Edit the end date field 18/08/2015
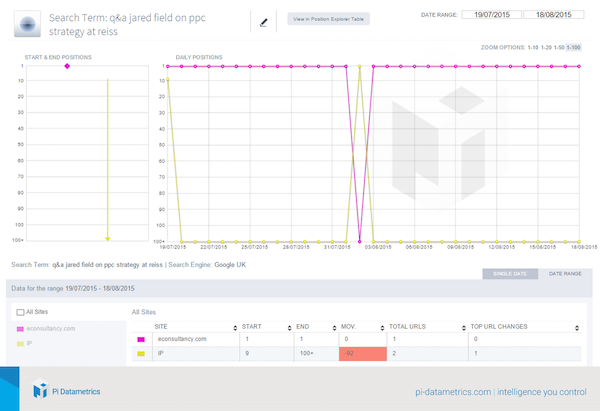The image size is (600, 411). pos(554,15)
